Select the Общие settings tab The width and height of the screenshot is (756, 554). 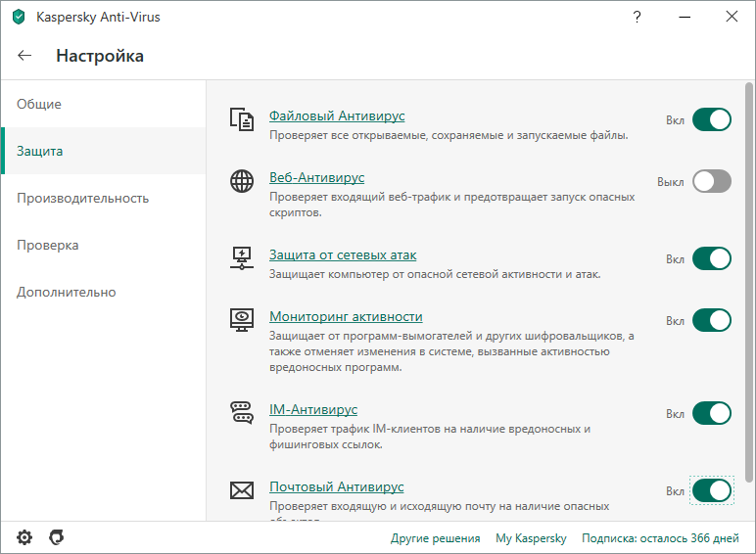[x=39, y=104]
